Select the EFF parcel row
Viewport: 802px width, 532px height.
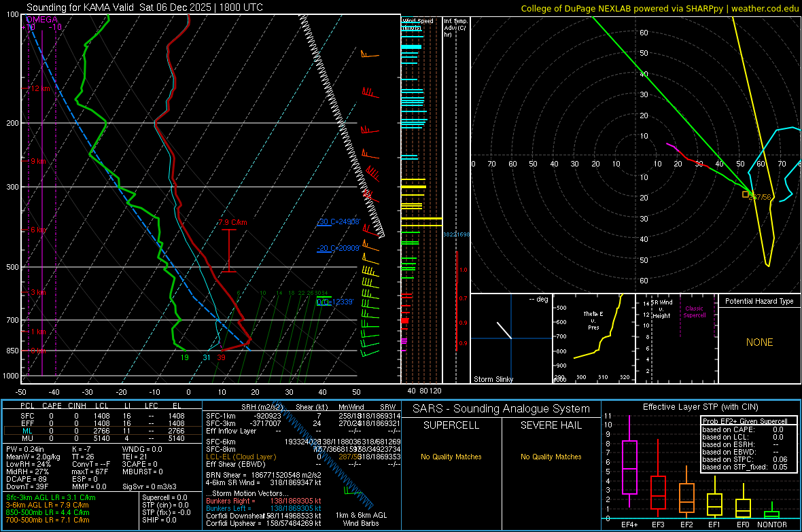101,423
